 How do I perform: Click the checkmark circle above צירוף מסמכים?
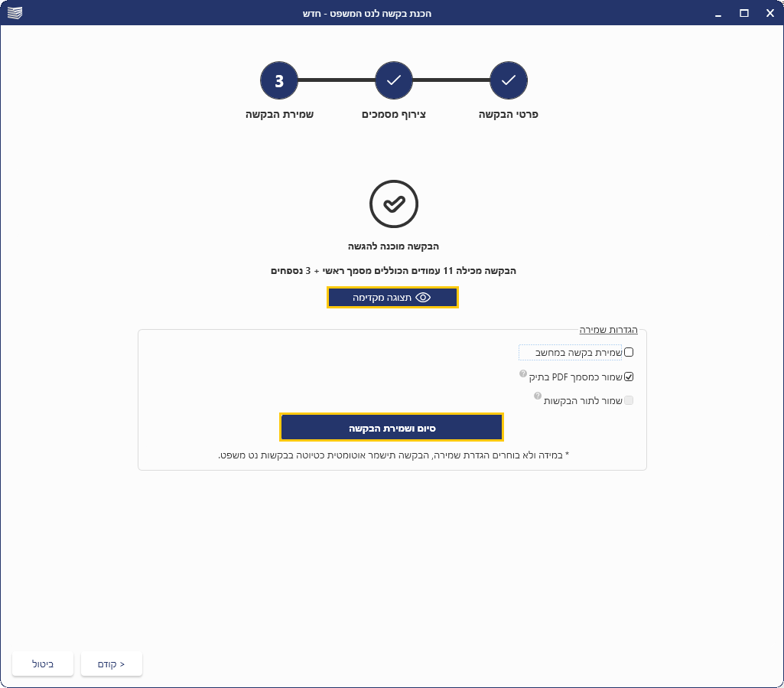pyautogui.click(x=394, y=80)
